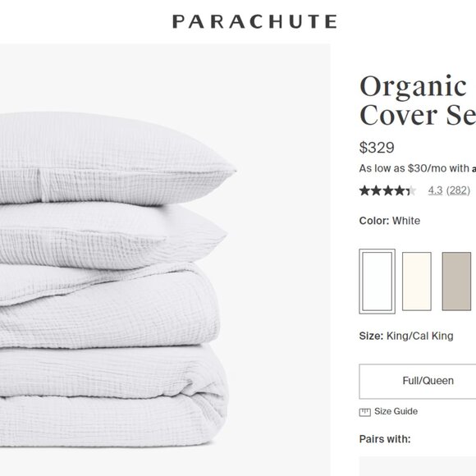Choose the cream color swatch

[417, 281]
